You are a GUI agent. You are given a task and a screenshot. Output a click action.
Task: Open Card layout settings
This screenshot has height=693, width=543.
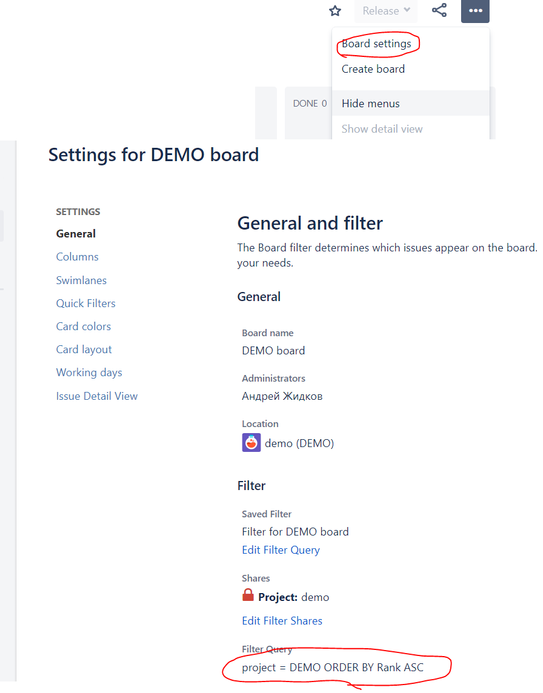point(84,350)
